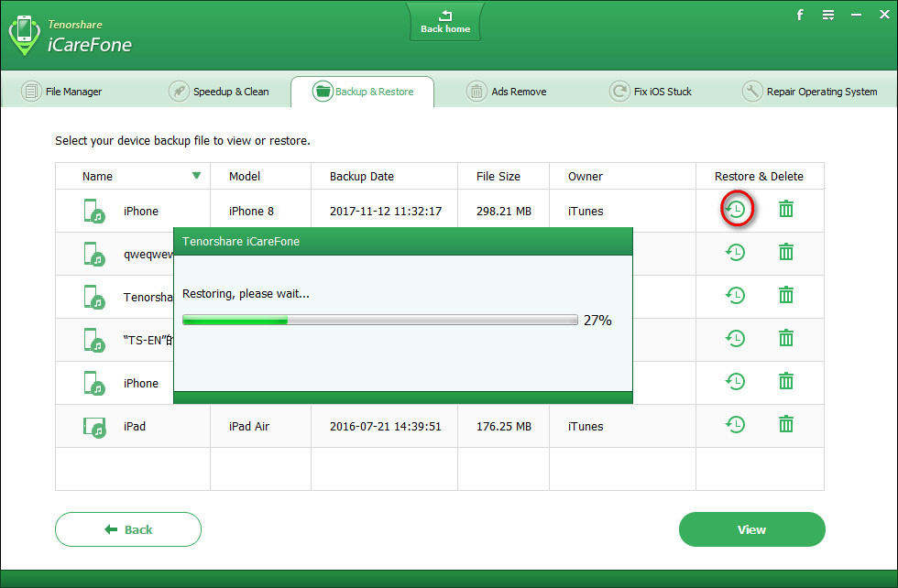898x588 pixels.
Task: Click the Tenorshare iCareFone dialog title
Action: (x=241, y=242)
